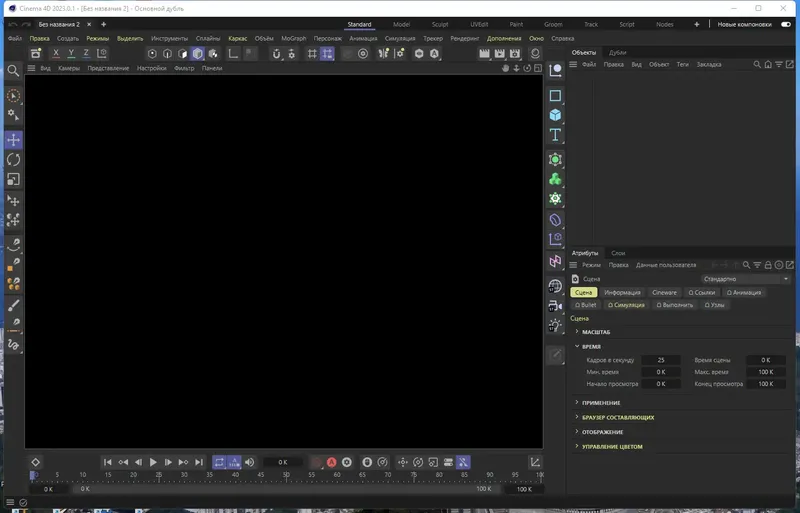The height and width of the screenshot is (513, 800).
Task: Select the Move tool in left palette
Action: 13,140
